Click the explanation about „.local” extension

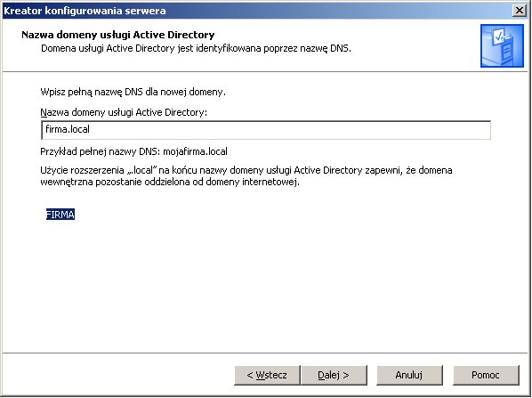(x=246, y=176)
